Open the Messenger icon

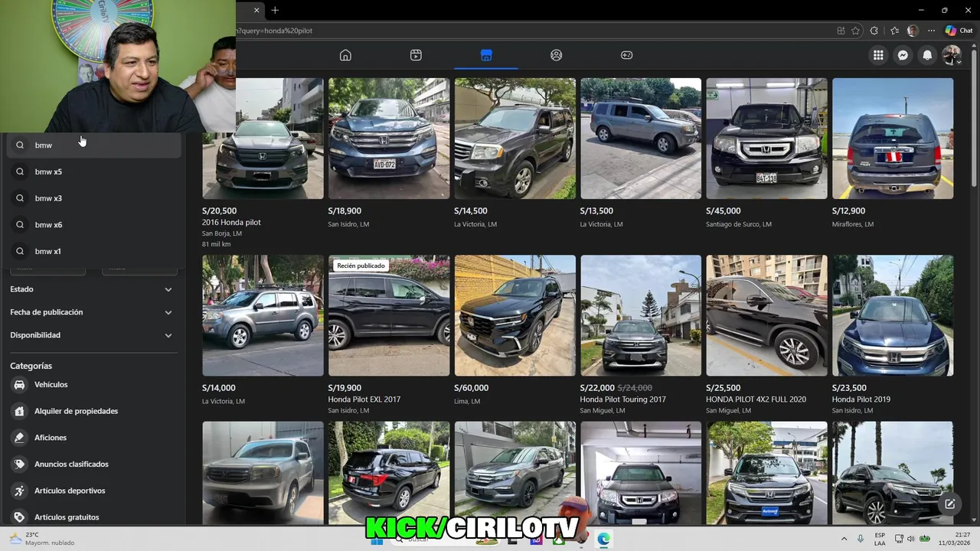[x=903, y=55]
